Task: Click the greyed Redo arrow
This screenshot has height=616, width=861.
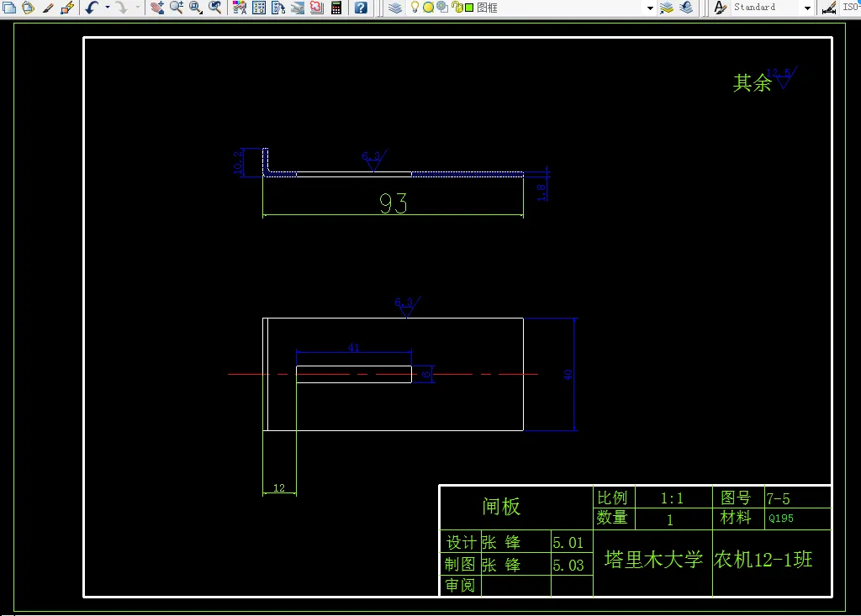Action: tap(121, 8)
